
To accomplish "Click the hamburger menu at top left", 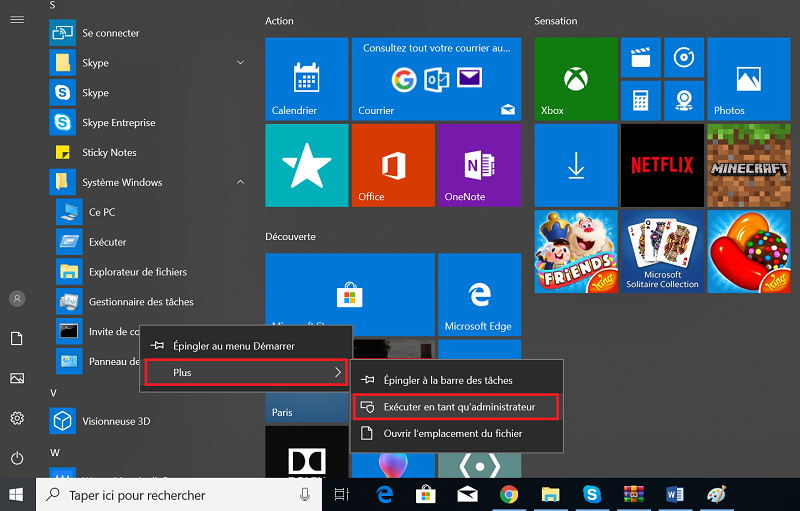I will tap(17, 20).
